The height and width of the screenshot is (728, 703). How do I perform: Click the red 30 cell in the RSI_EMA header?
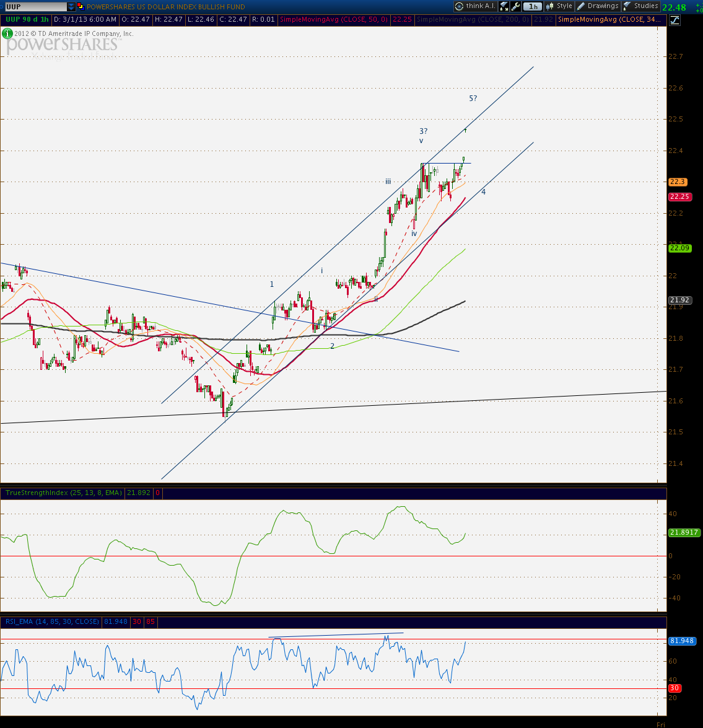click(x=137, y=621)
